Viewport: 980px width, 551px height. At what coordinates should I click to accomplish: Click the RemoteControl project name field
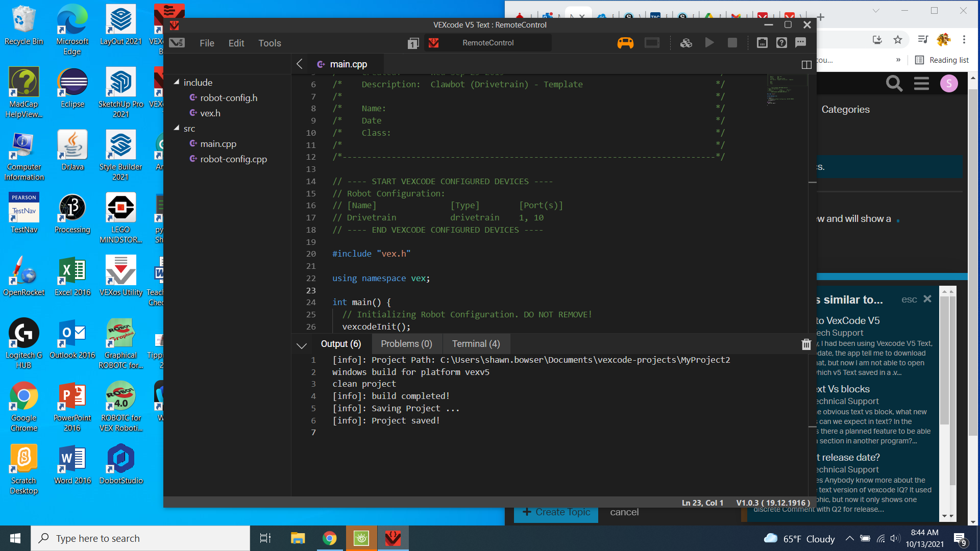point(488,43)
